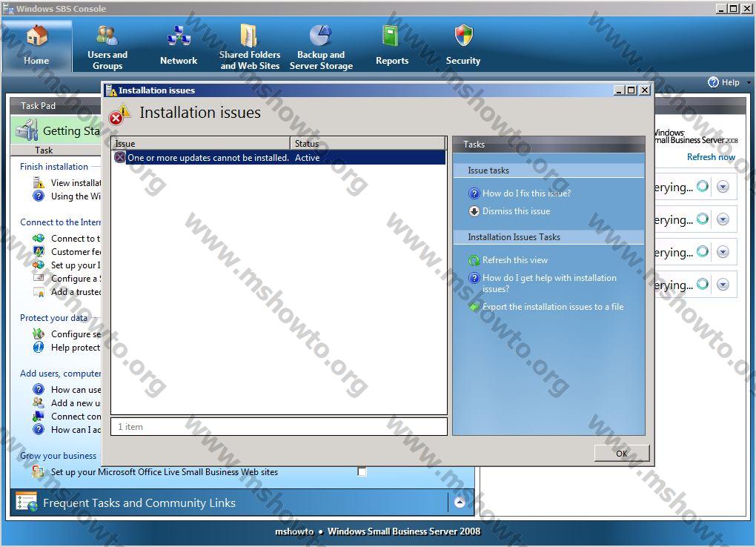Screen dimensions: 756x547
Task: Click the 'Set up your Internet address' icon
Action: [x=39, y=265]
